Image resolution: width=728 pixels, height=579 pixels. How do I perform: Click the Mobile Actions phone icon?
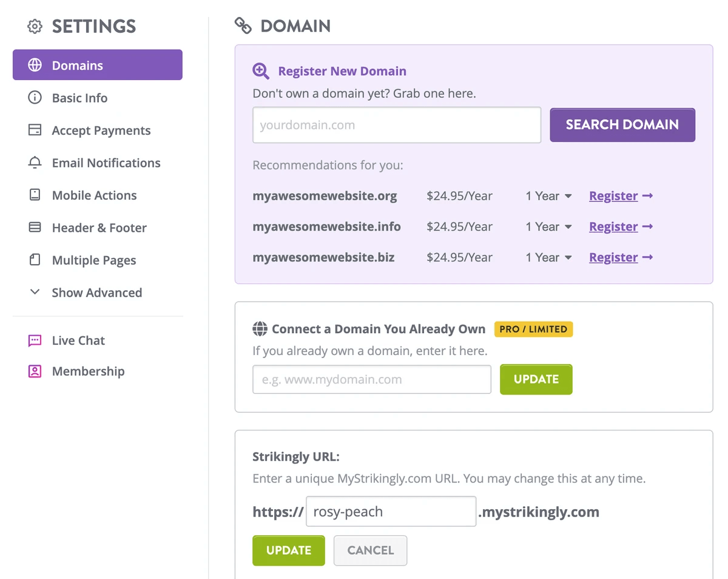pos(35,195)
